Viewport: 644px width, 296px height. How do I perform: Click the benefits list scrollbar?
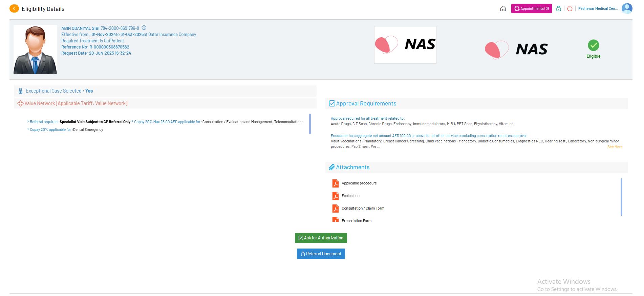click(x=310, y=124)
